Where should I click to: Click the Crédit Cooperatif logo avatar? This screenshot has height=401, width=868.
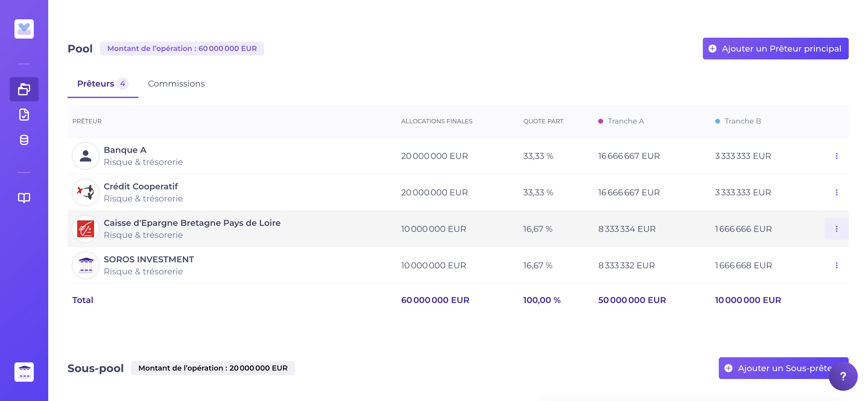(85, 192)
